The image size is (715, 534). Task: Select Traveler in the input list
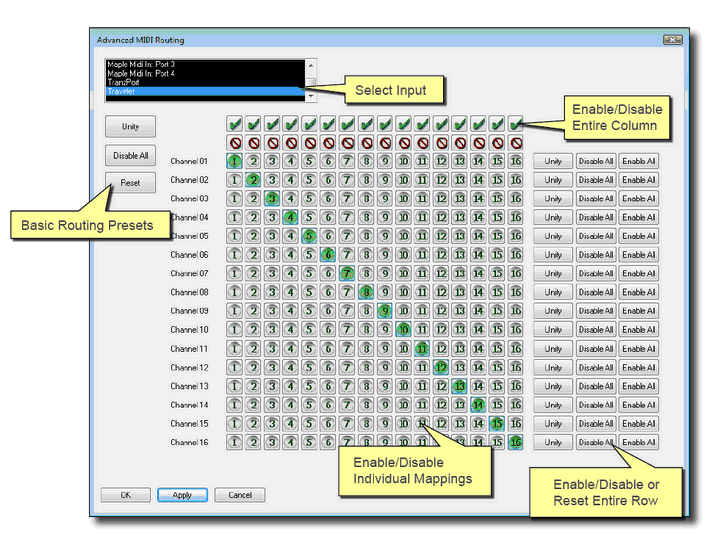(x=205, y=91)
